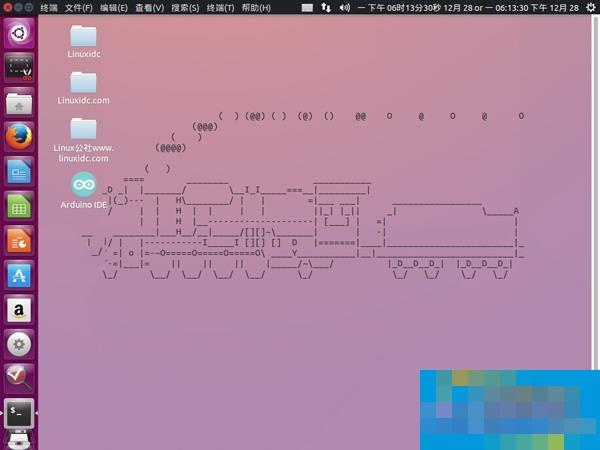Expand the volume sound indicator

point(345,7)
